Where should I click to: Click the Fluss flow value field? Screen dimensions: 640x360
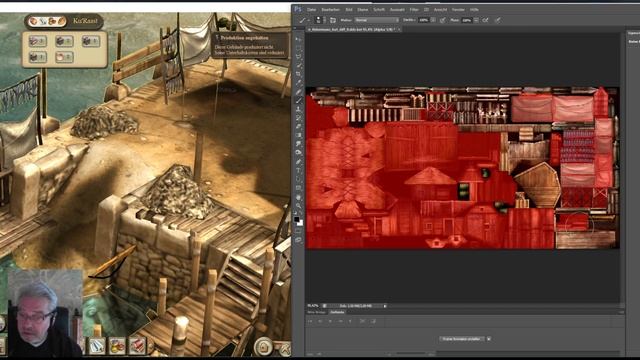tap(467, 20)
